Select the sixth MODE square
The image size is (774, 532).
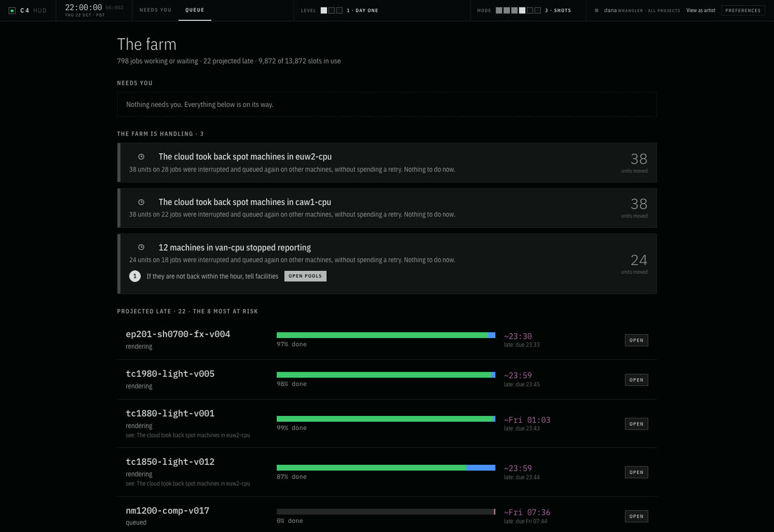(x=537, y=10)
